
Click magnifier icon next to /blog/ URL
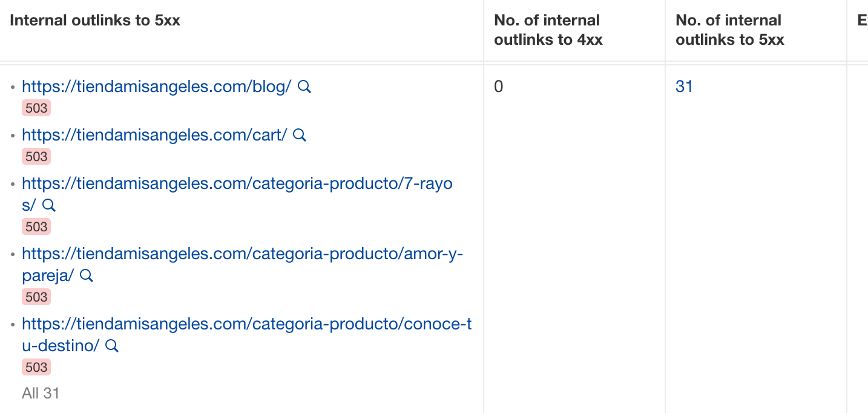pyautogui.click(x=304, y=87)
